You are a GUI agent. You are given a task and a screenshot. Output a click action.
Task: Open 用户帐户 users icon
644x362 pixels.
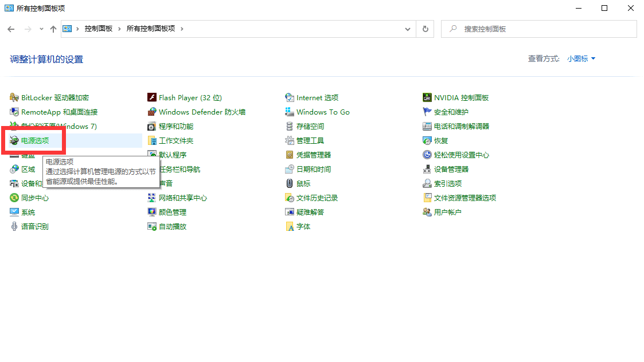[427, 212]
